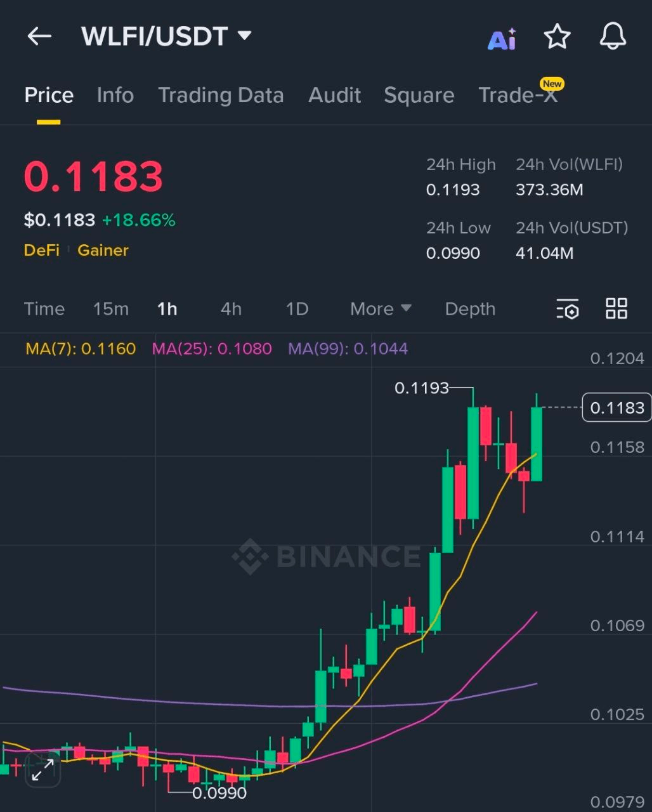
Task: Open the Binance AI assistant
Action: (x=502, y=38)
